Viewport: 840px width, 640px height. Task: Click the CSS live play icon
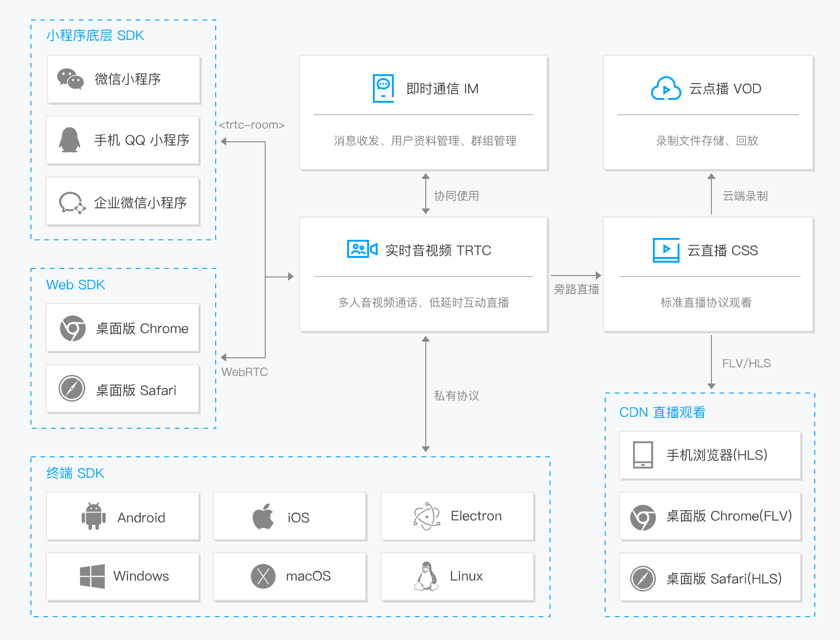[x=666, y=250]
